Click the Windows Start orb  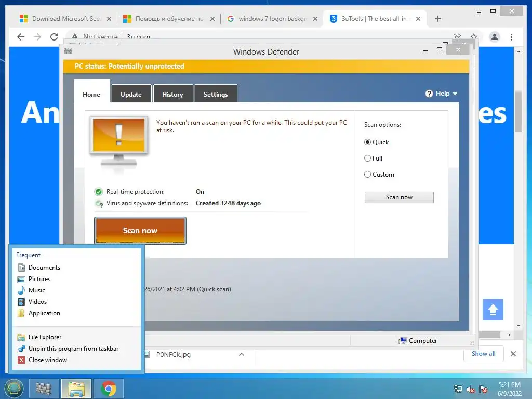14,389
